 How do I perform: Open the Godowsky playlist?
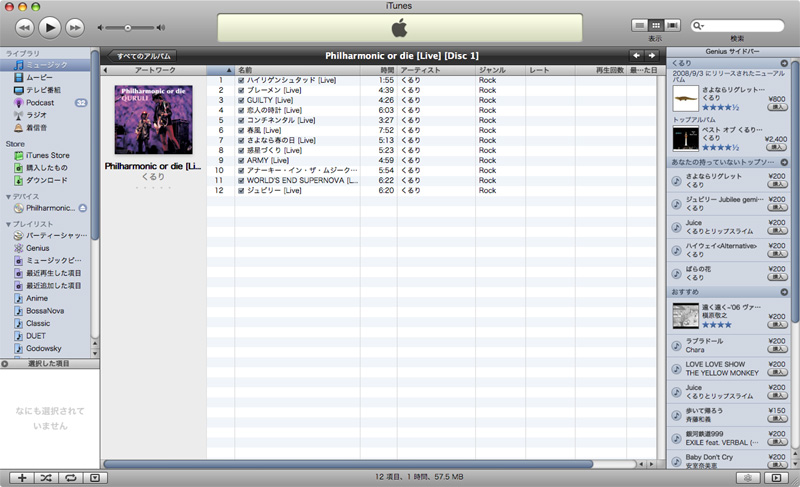45,348
